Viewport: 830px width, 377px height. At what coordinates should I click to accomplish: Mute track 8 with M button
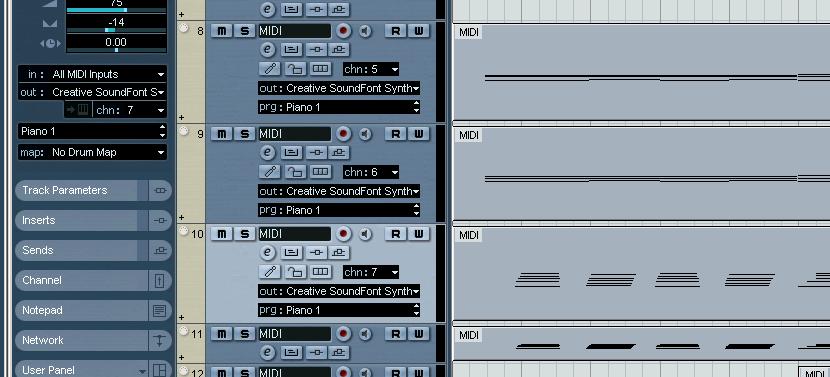pyautogui.click(x=221, y=31)
